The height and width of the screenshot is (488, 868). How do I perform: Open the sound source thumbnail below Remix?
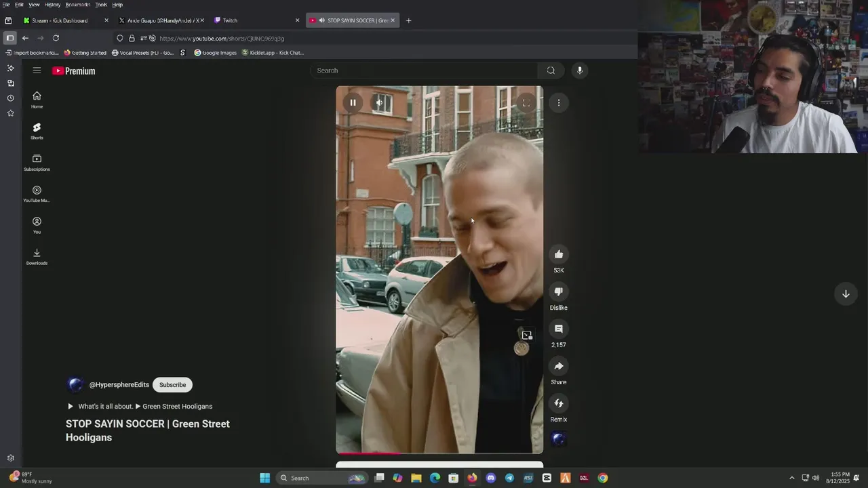coord(559,439)
